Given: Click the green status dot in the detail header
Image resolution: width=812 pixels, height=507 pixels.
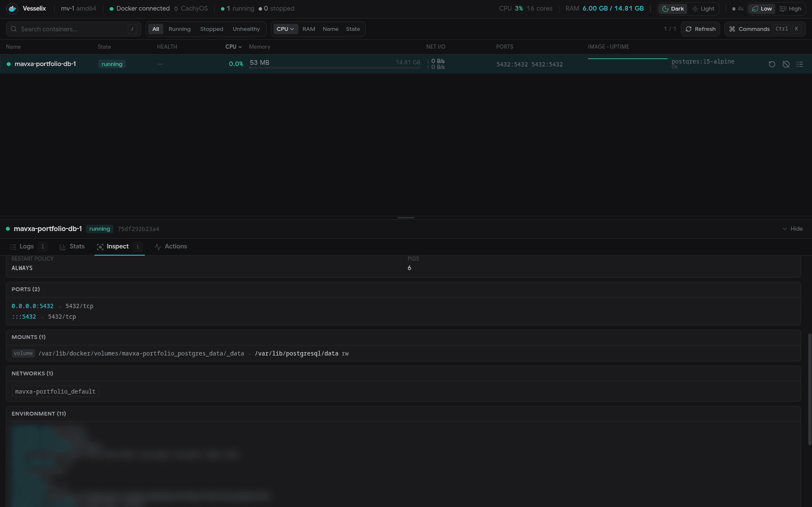Looking at the screenshot, I should click(x=8, y=229).
